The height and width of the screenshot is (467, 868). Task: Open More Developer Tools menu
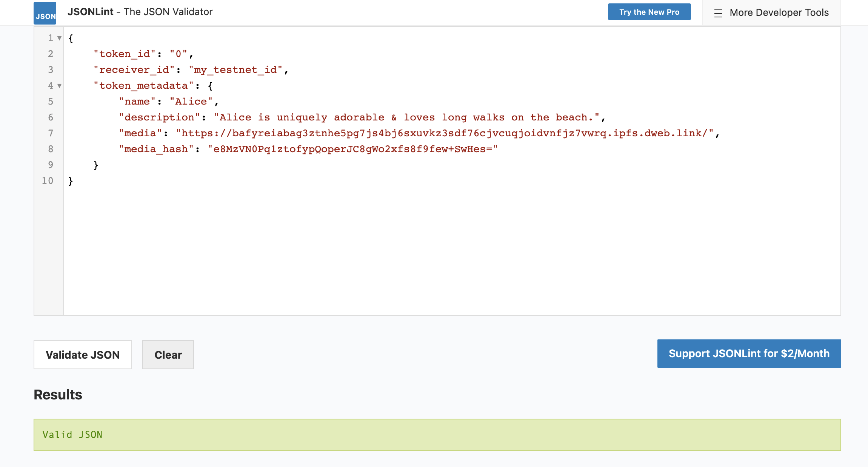779,12
